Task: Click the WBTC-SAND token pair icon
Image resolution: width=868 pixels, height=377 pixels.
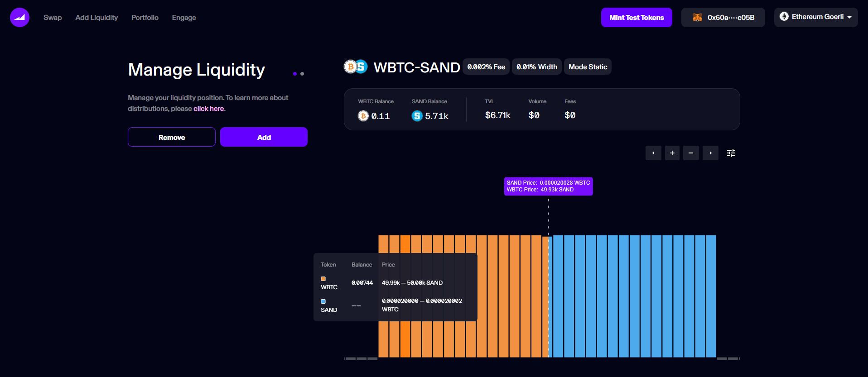Action: coord(356,67)
